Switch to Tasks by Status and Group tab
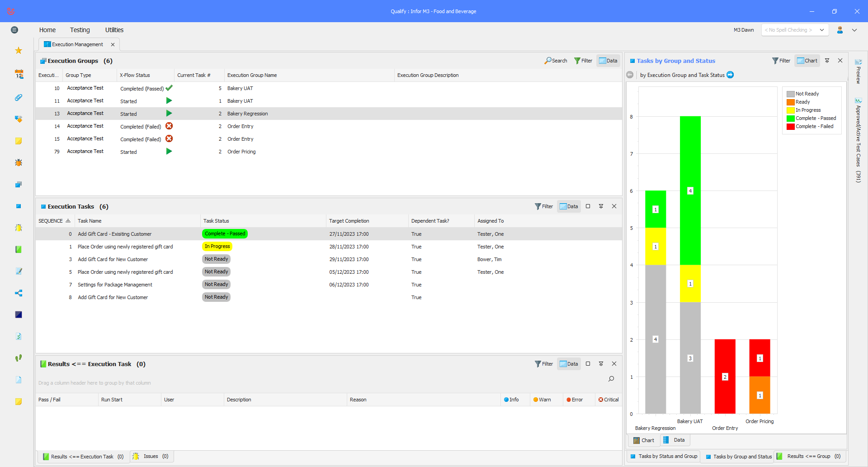 coord(664,456)
